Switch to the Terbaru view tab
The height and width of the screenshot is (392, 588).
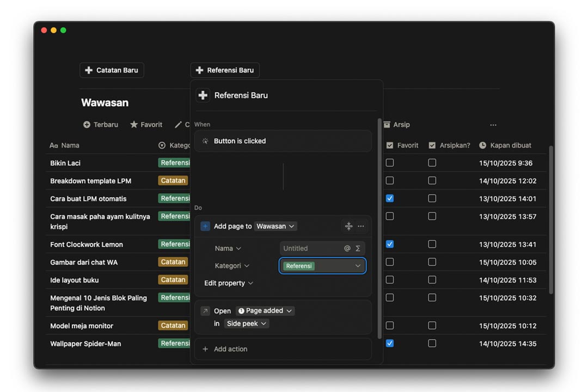[x=101, y=125]
